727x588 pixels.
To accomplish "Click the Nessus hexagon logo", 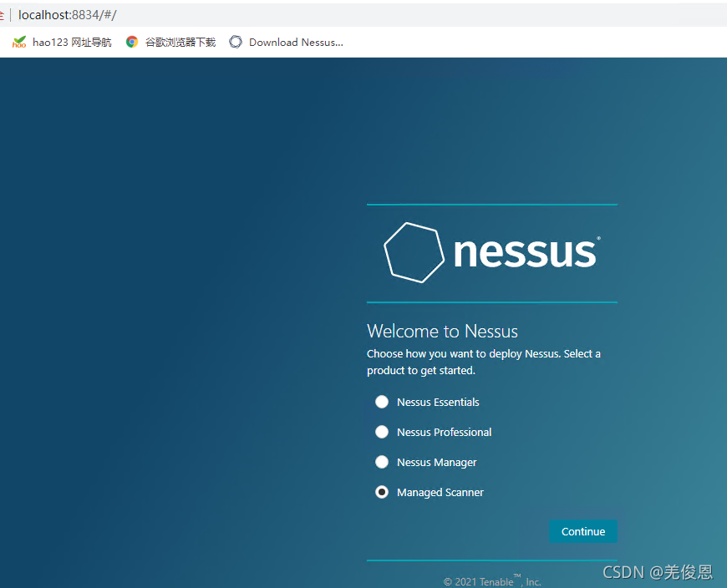I will pos(414,252).
